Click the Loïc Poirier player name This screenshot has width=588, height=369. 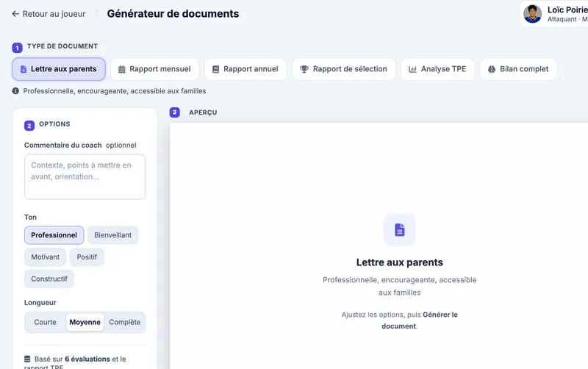tap(567, 10)
